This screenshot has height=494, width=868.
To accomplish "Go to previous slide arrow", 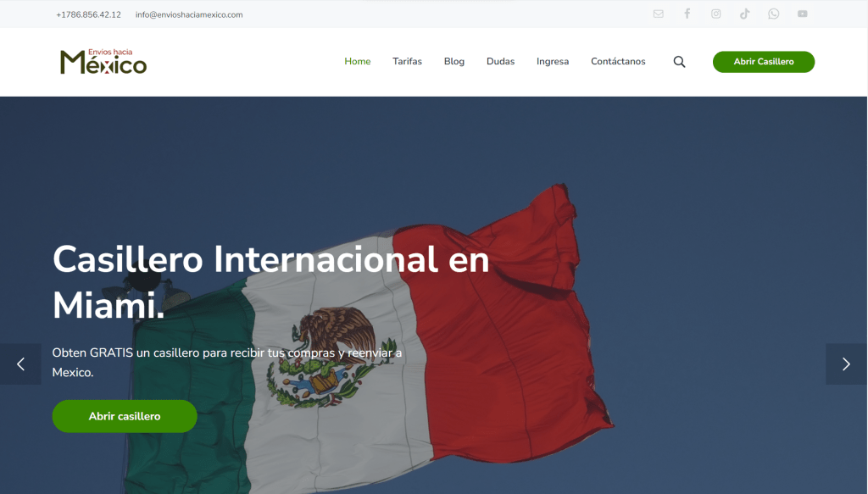I will click(20, 364).
